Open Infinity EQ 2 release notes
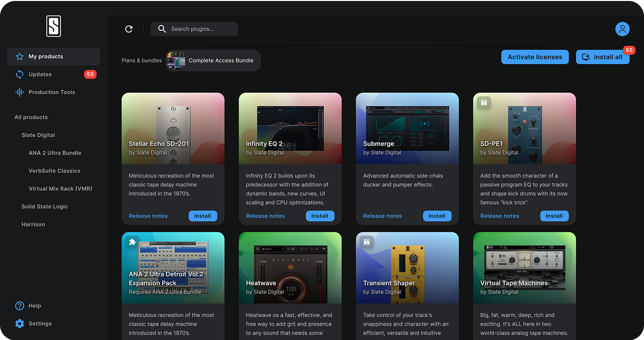Screen dimensions: 644x340 point(265,216)
